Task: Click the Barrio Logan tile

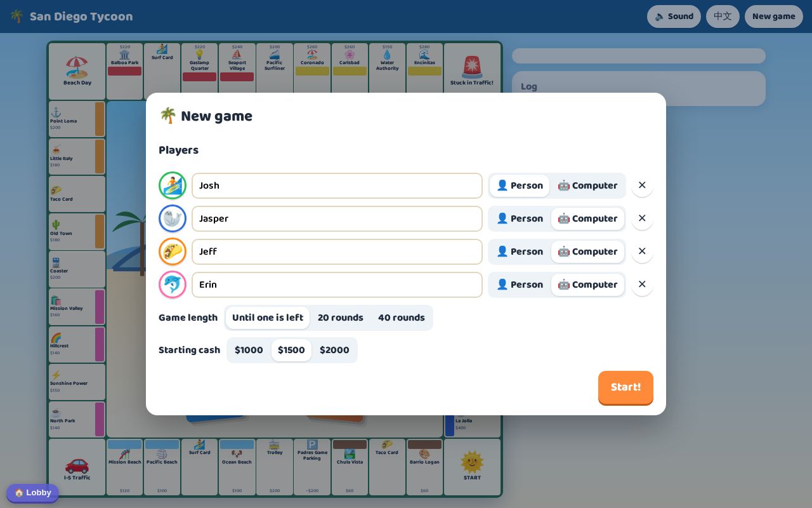Action: pos(424,467)
